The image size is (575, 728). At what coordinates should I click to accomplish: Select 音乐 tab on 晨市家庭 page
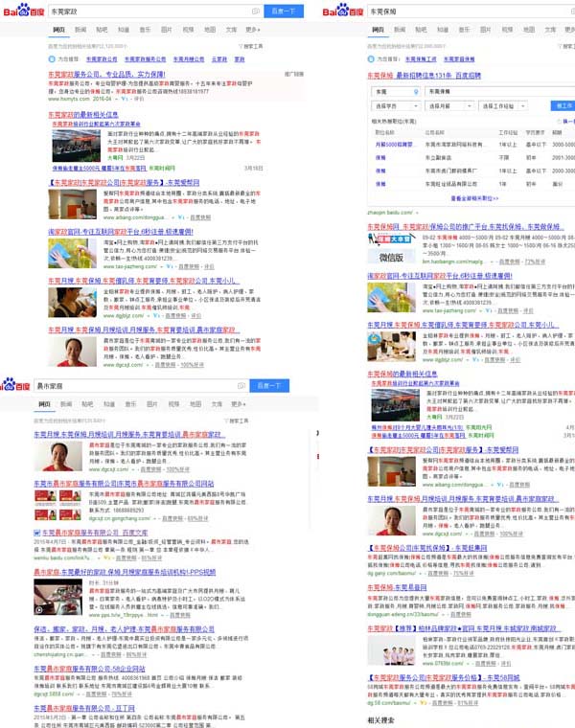pyautogui.click(x=131, y=404)
